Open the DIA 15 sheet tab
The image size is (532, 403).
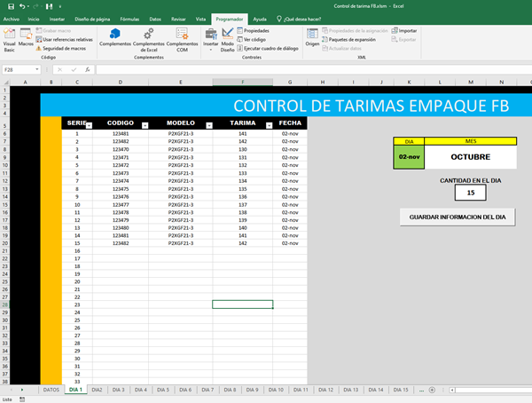point(401,390)
